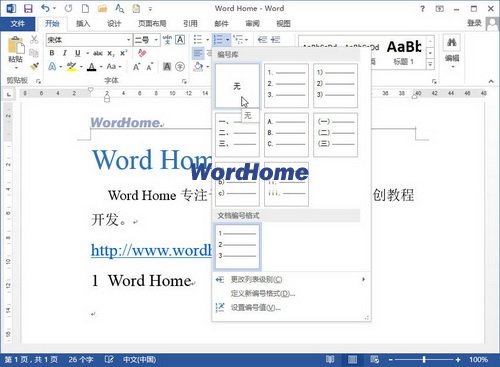Expand the Styles gallery more arrow

click(x=430, y=63)
